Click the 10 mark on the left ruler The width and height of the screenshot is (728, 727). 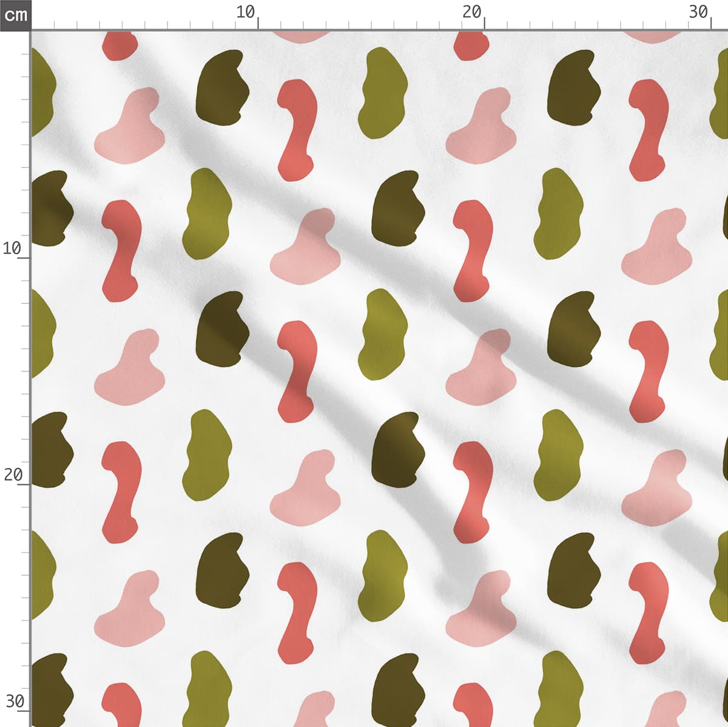[x=12, y=248]
